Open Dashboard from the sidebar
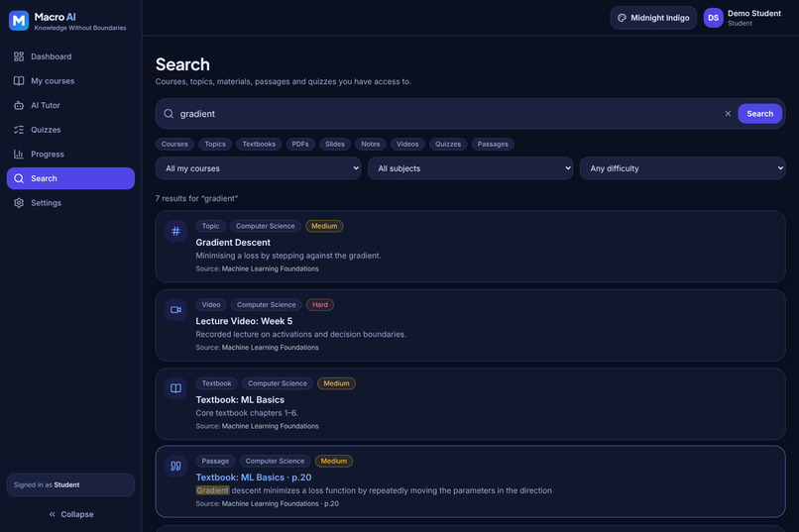799x532 pixels. [70, 56]
